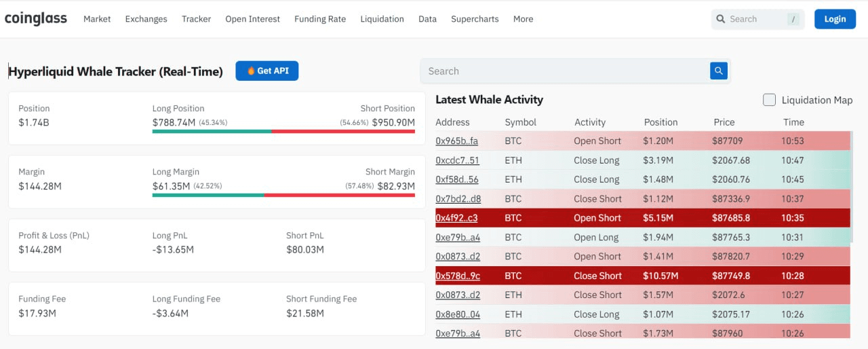Viewport: 868px width, 349px height.
Task: Click the Activity column header
Action: click(589, 122)
